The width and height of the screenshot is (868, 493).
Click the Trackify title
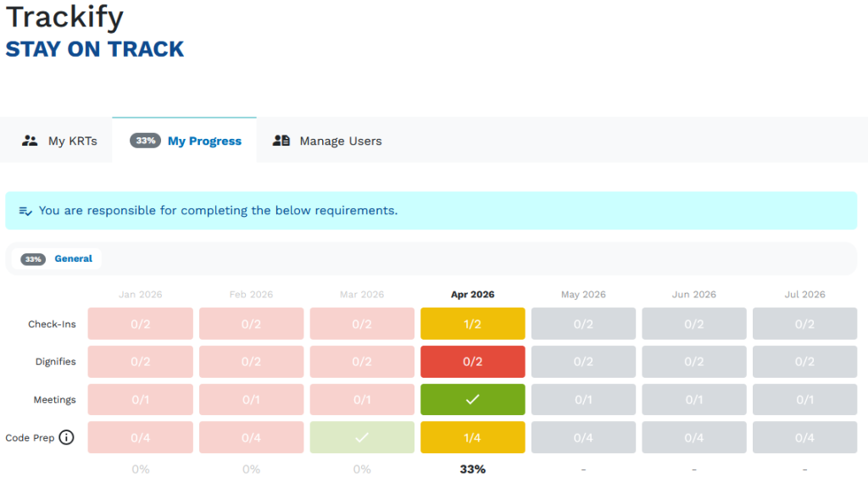64,17
